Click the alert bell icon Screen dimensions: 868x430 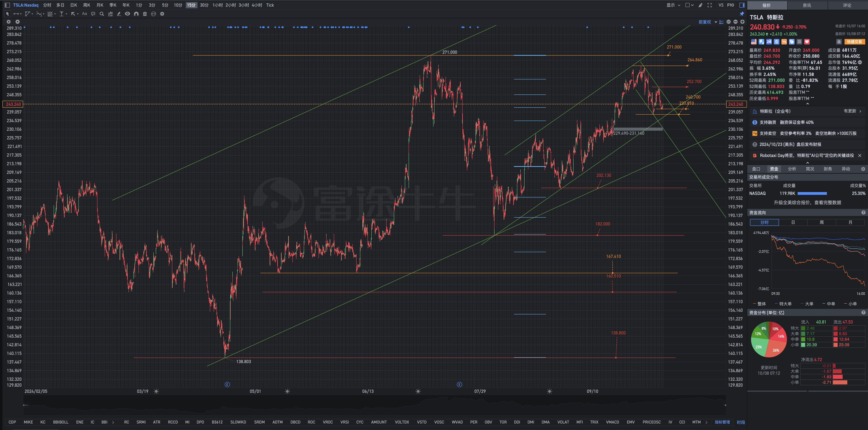[x=839, y=42]
